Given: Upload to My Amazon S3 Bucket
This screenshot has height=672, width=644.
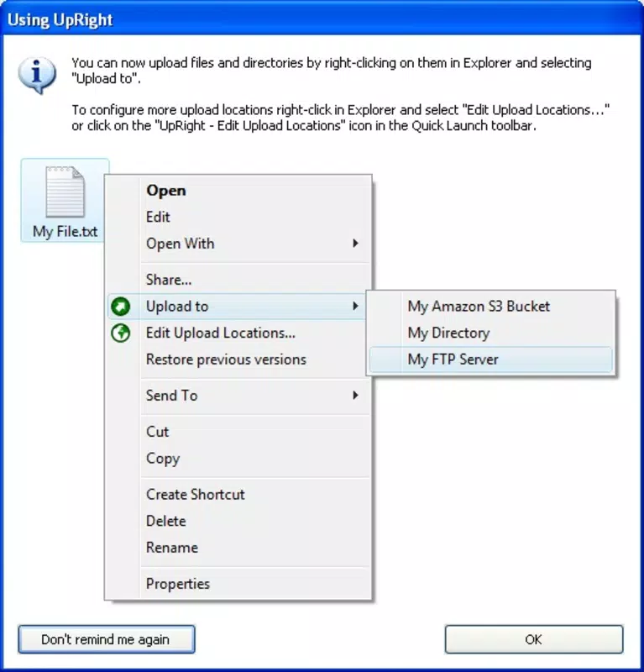Looking at the screenshot, I should point(491,306).
